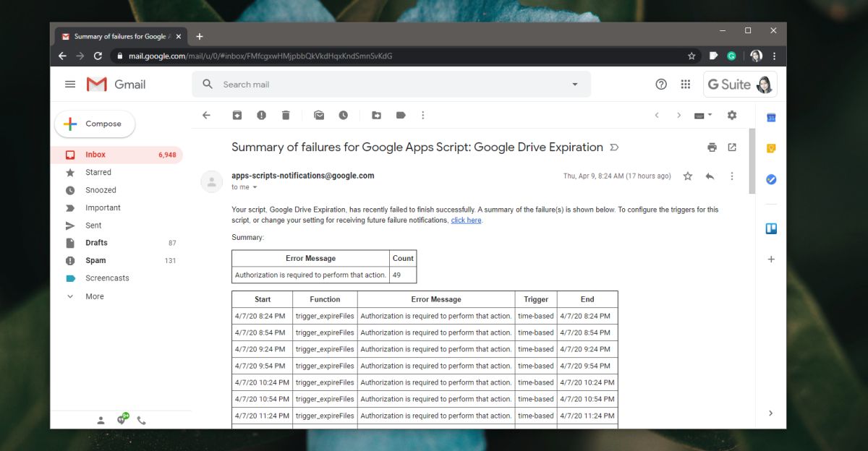
Task: Open more options beside the reply arrow
Action: click(732, 176)
